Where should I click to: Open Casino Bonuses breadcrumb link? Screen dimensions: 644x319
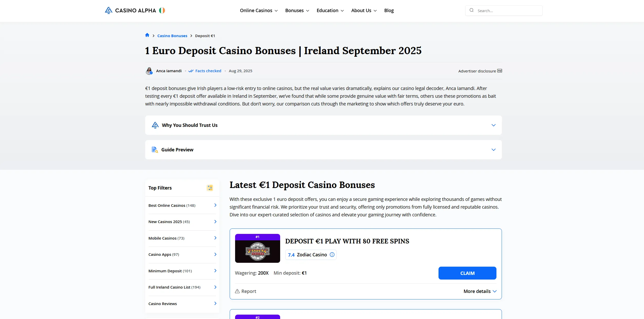(x=172, y=36)
